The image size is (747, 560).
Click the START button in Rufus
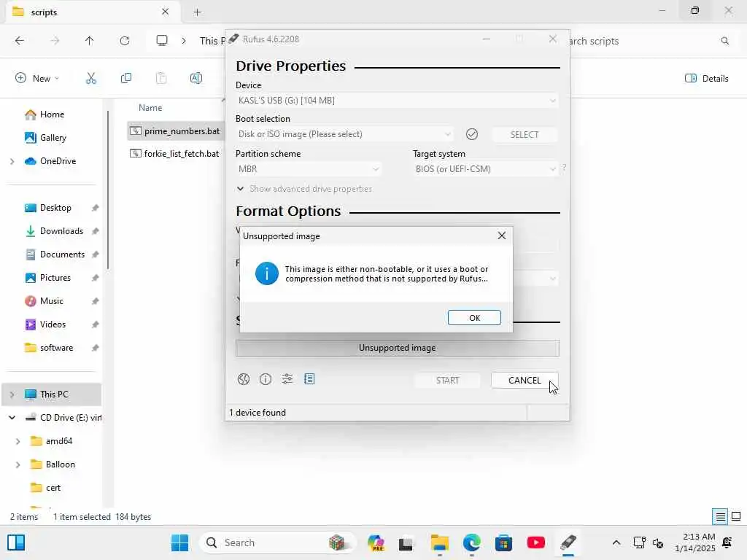pos(447,381)
